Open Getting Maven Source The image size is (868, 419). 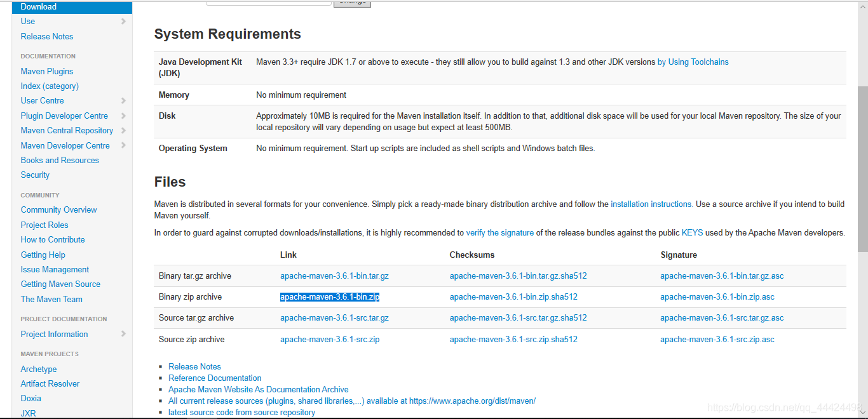click(x=60, y=284)
